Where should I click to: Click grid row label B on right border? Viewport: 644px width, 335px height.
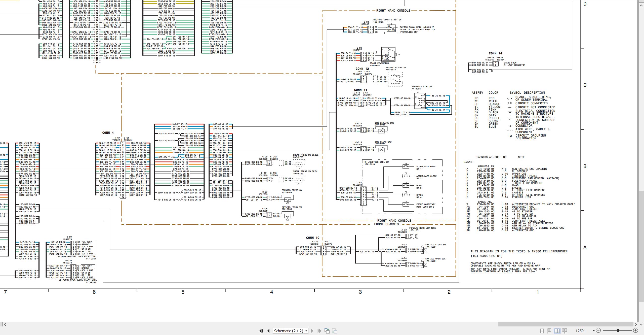pyautogui.click(x=585, y=166)
